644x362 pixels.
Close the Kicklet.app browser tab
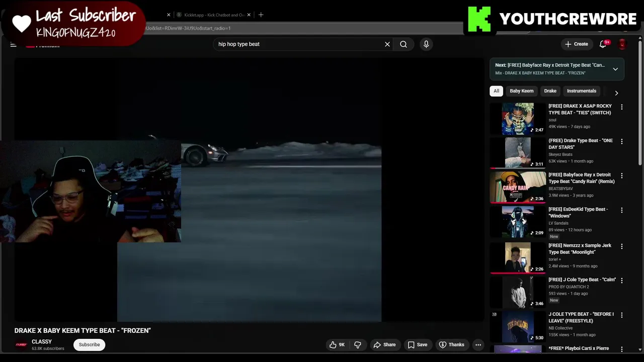click(x=249, y=15)
